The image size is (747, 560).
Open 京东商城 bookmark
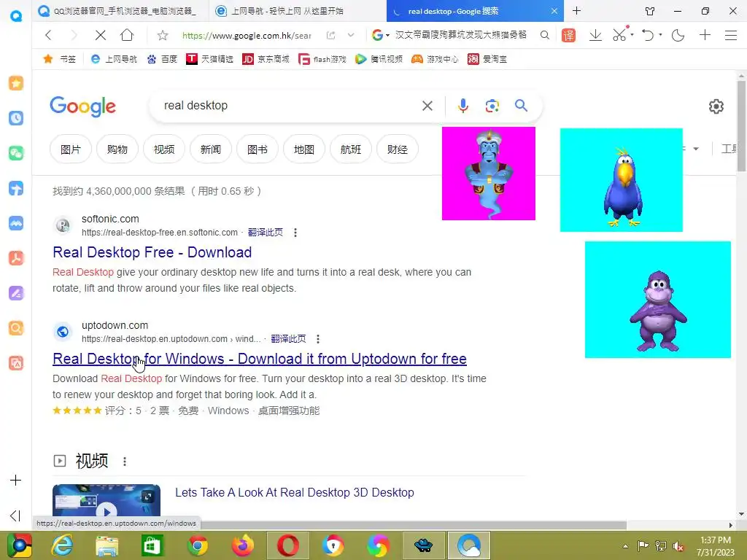[x=266, y=59]
